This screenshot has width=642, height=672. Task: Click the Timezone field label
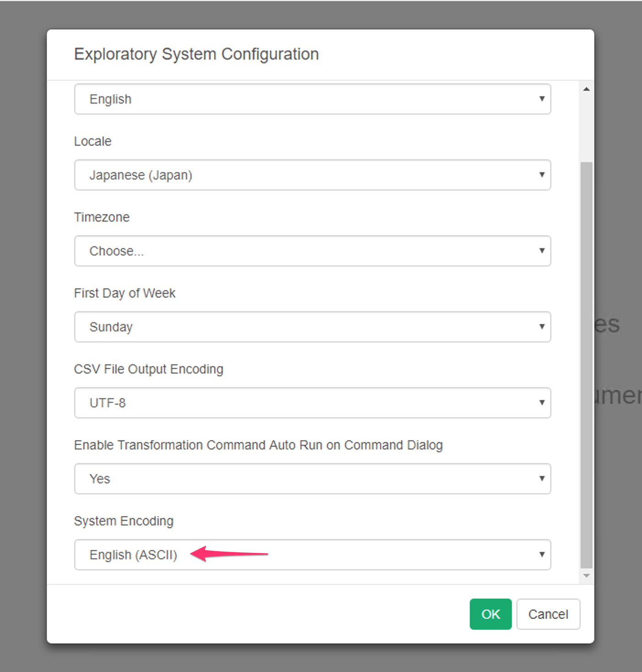tap(102, 217)
